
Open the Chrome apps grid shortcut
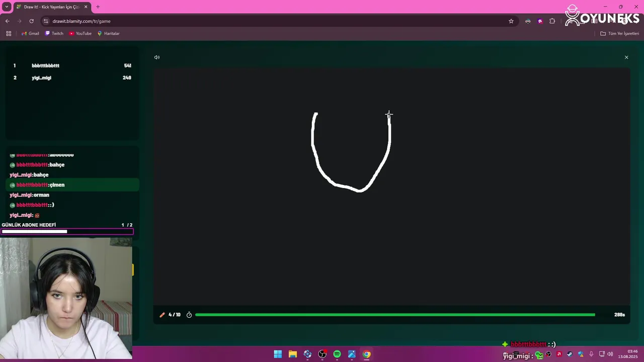tap(9, 34)
